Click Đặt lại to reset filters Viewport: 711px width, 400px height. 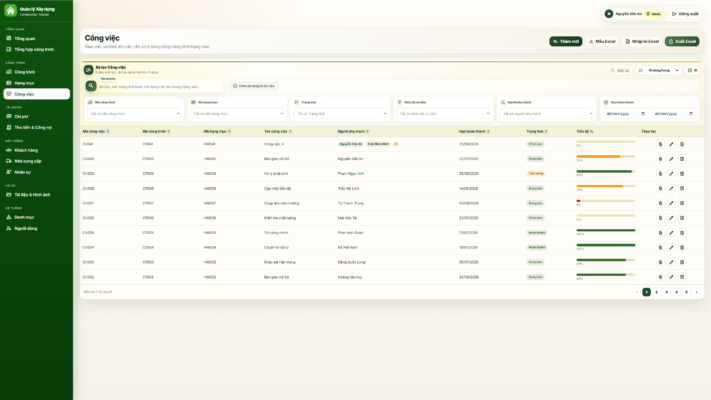pos(620,70)
